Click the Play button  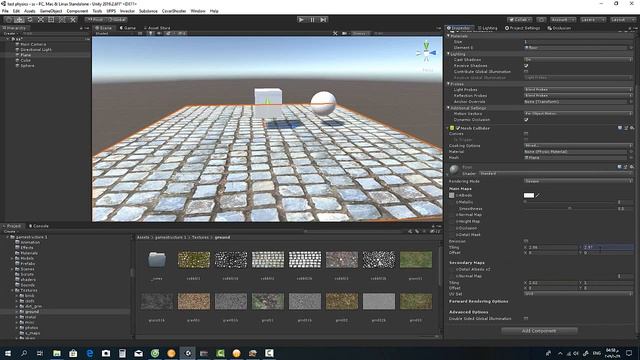pos(301,20)
